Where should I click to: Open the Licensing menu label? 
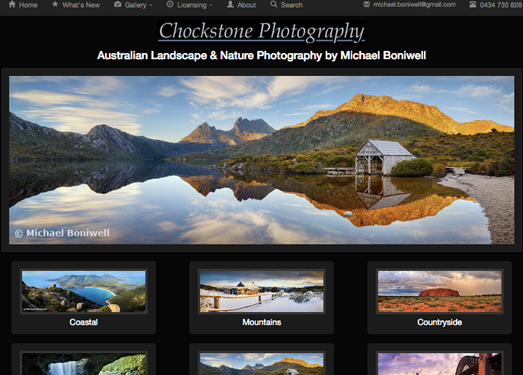point(192,5)
